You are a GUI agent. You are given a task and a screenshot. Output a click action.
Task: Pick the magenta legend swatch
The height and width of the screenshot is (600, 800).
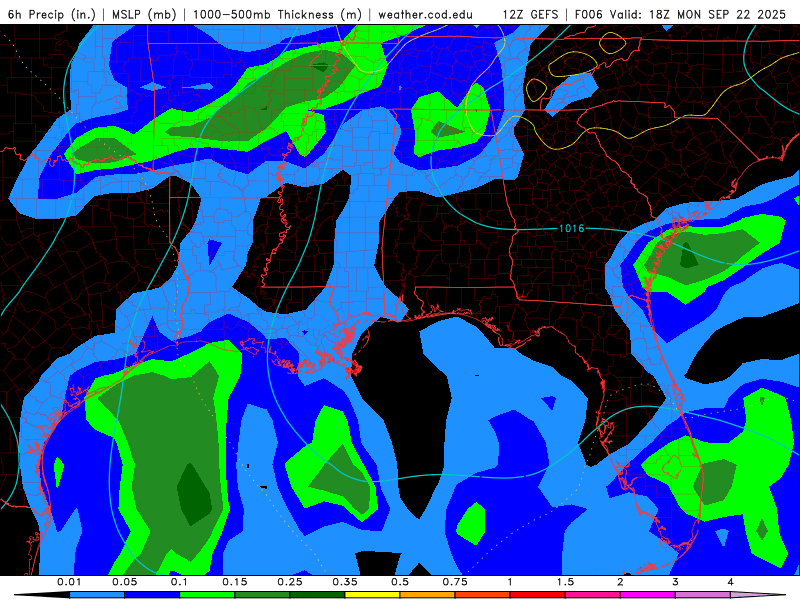[648, 595]
